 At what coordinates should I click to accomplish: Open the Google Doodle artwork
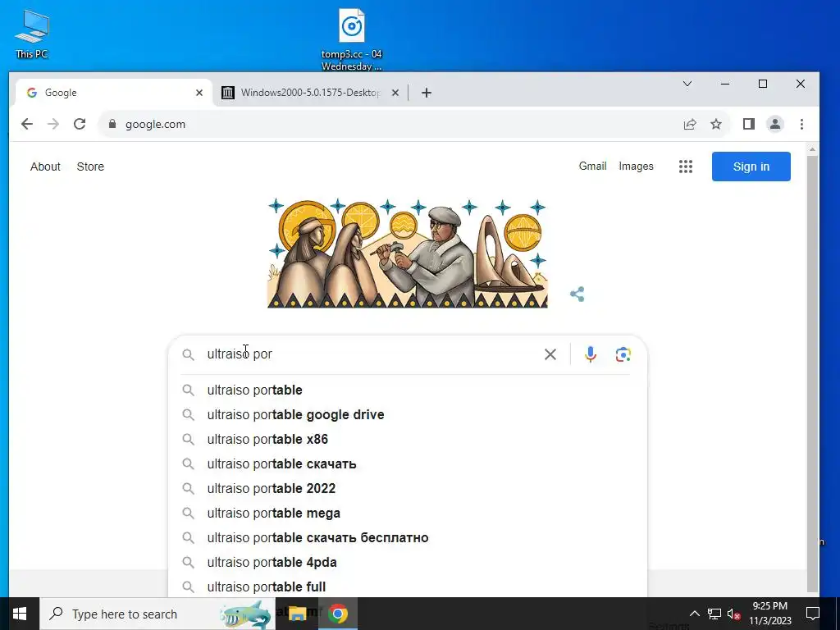coord(407,253)
